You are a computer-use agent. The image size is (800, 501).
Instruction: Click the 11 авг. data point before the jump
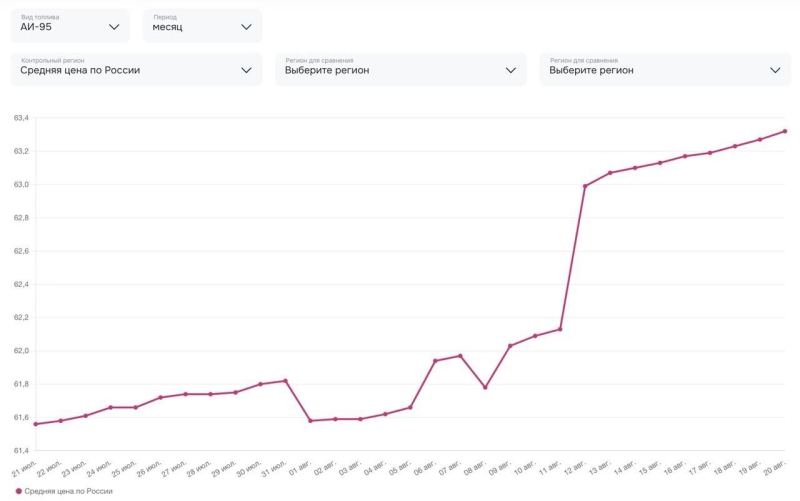(x=560, y=329)
